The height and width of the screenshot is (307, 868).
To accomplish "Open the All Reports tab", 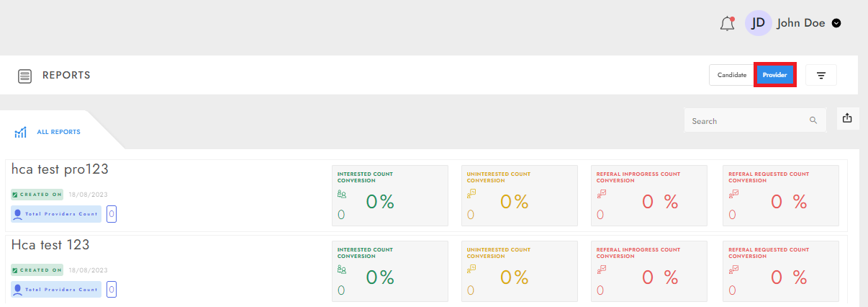I will click(x=59, y=132).
